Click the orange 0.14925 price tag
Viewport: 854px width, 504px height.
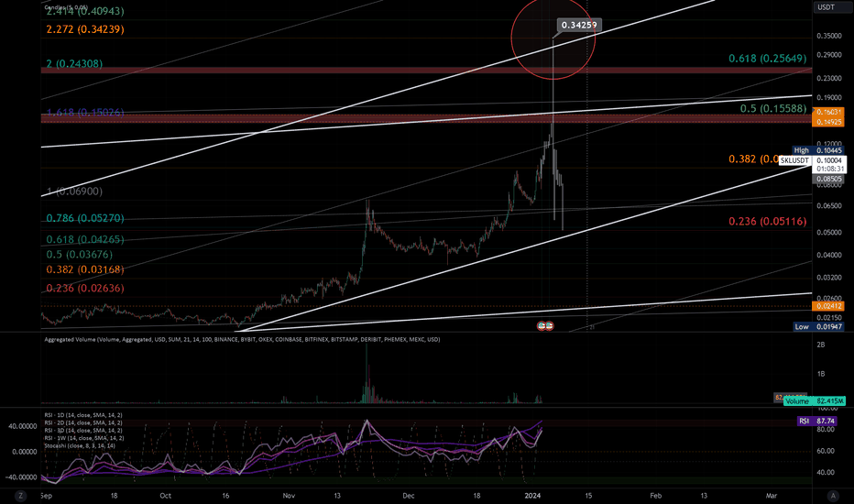[827, 122]
